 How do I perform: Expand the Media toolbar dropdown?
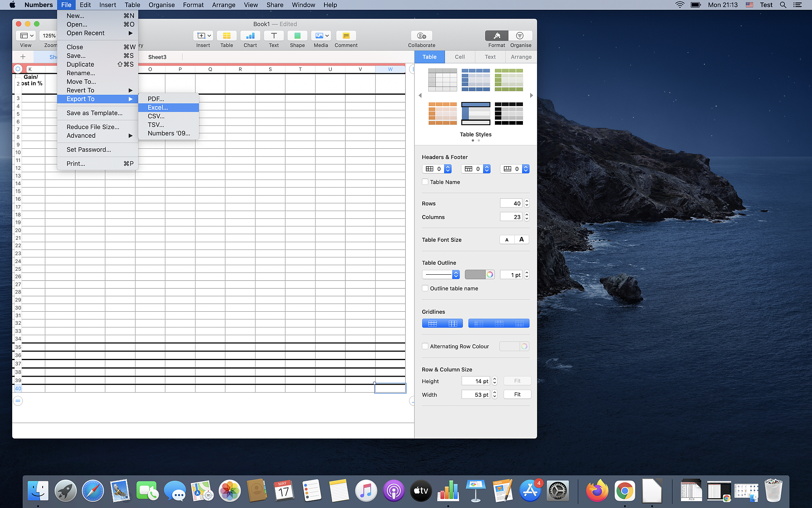point(321,36)
